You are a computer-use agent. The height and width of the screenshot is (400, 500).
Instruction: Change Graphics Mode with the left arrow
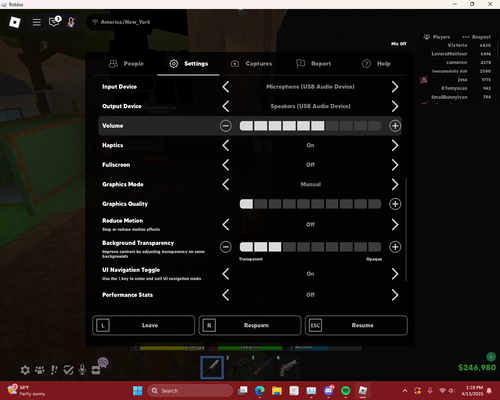tap(226, 184)
